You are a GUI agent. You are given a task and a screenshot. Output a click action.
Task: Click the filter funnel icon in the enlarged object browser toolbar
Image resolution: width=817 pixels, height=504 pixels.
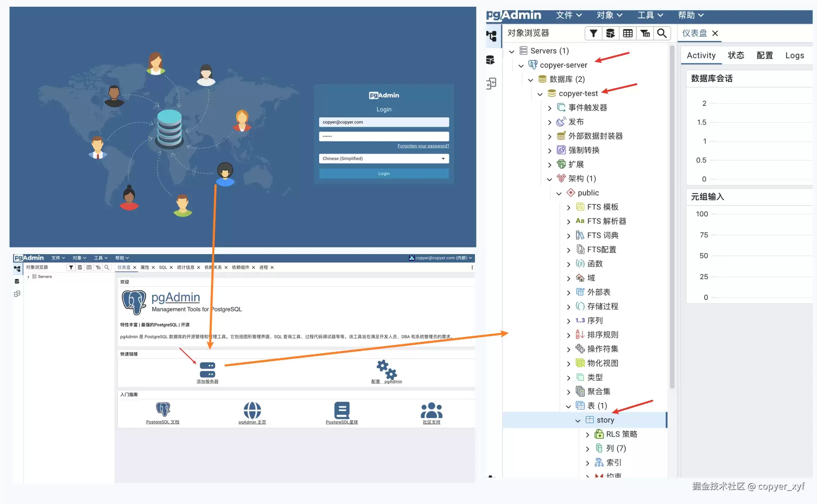[593, 33]
